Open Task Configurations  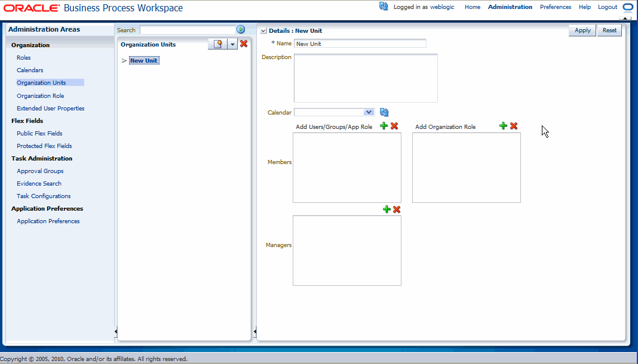coord(44,196)
